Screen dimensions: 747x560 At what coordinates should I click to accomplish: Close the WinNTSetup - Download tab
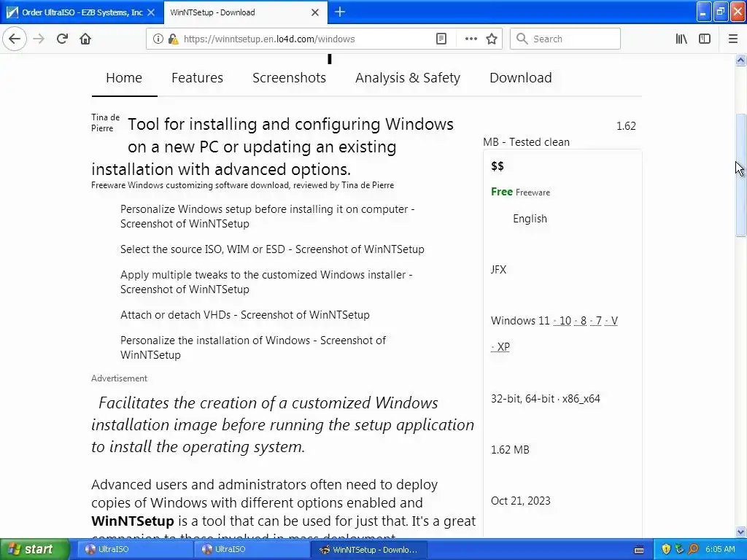[315, 12]
